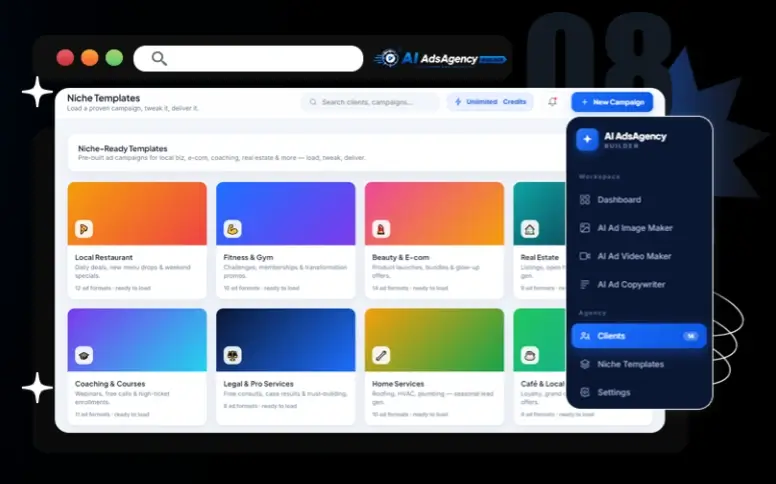Click the AI Ad Video Maker camera icon
This screenshot has width=776, height=484.
coord(584,256)
